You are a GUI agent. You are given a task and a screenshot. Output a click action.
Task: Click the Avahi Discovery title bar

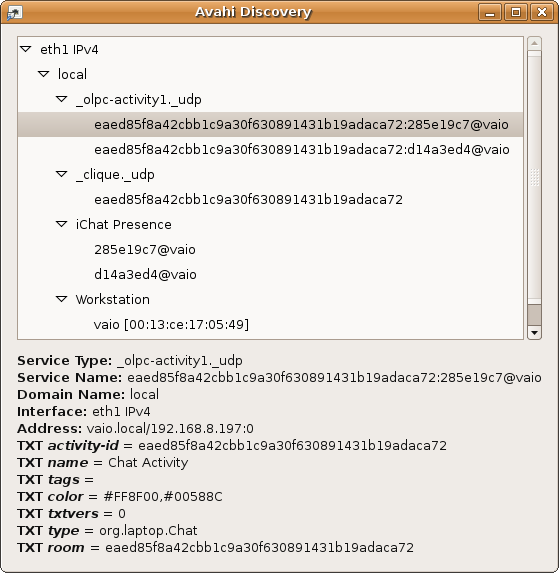tap(253, 12)
